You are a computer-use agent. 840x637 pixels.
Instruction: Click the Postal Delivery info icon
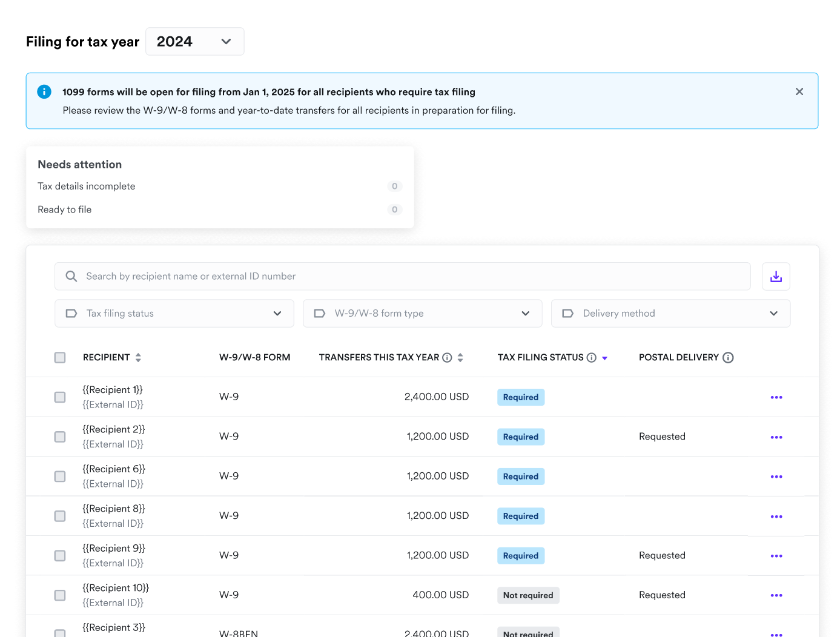coord(728,358)
